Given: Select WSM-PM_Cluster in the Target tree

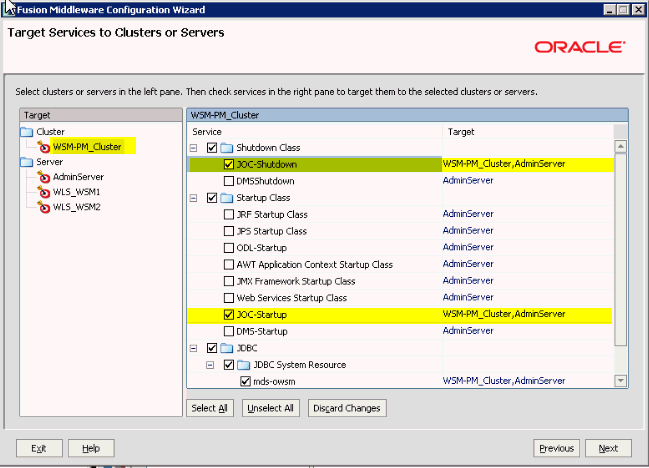Looking at the screenshot, I should pyautogui.click(x=87, y=147).
